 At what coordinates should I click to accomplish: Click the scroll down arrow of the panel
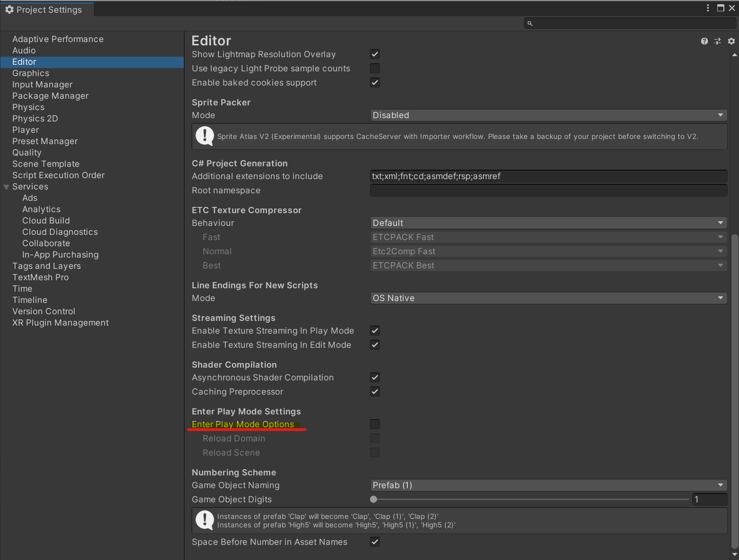click(734, 554)
